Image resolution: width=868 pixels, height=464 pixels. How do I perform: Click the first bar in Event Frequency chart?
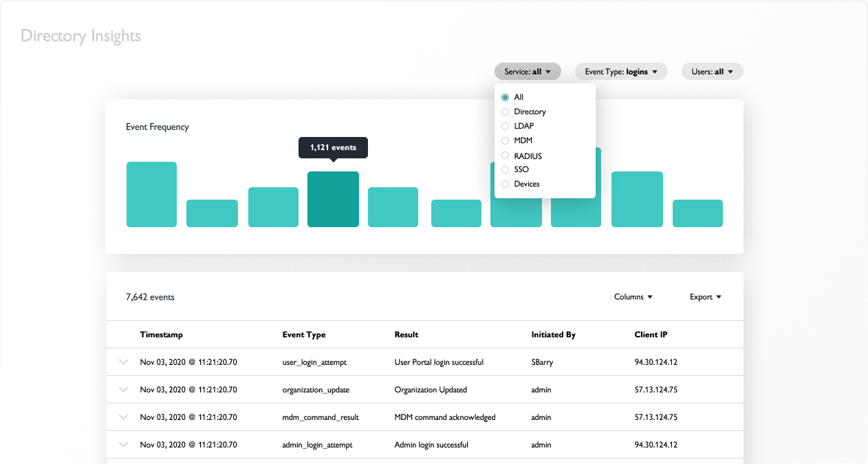tap(151, 195)
